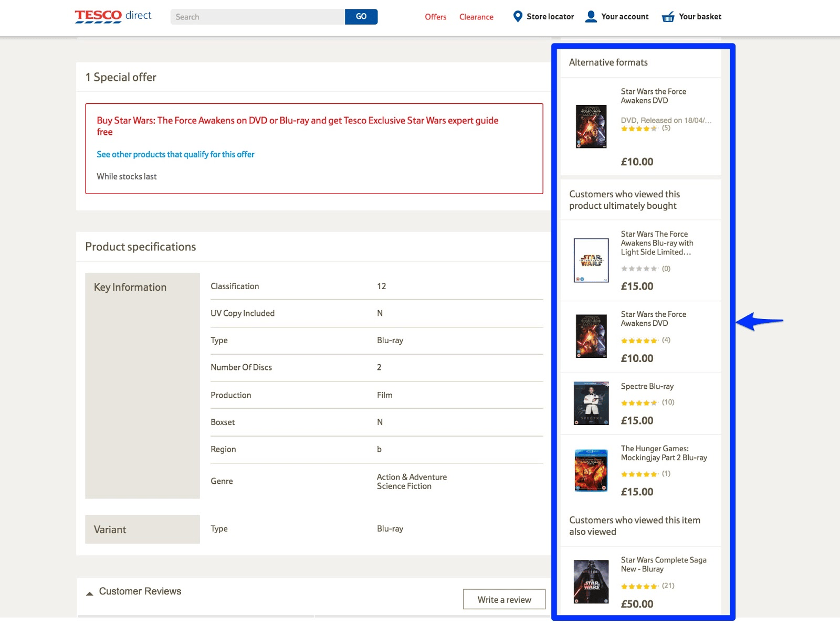
Task: Collapse Customer Reviews with the triangle icon
Action: [90, 593]
